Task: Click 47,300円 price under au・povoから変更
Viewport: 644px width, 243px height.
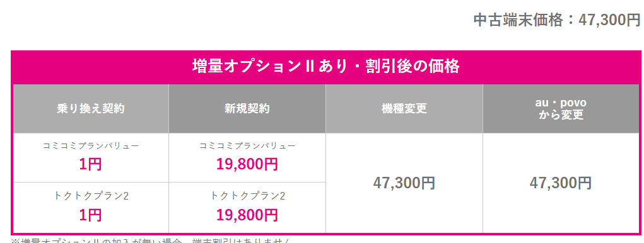Action: (561, 183)
